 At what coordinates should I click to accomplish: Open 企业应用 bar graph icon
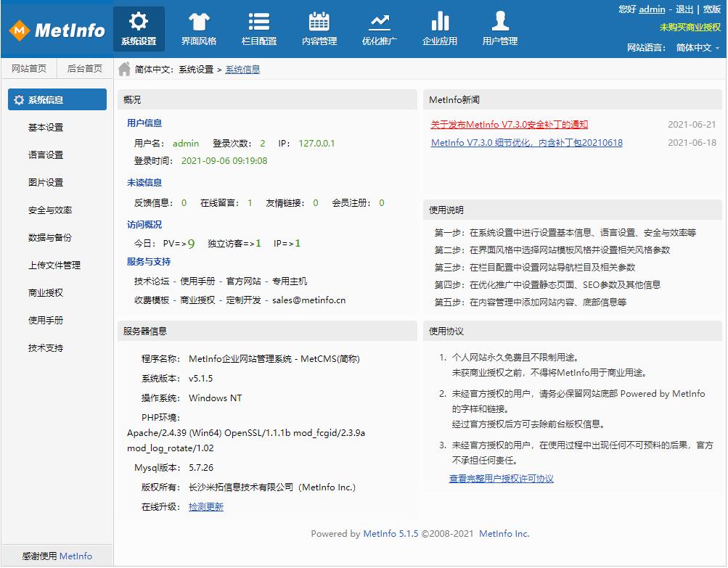click(439, 22)
